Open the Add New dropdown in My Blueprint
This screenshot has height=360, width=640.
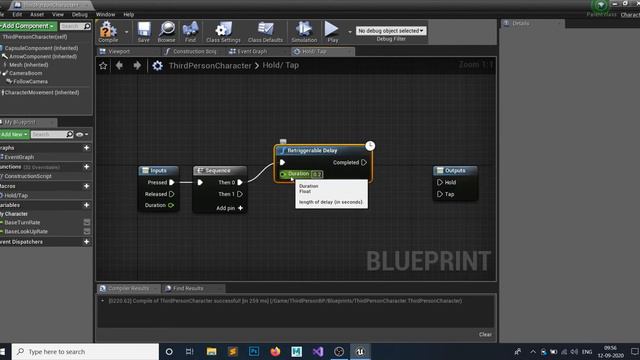pos(14,134)
